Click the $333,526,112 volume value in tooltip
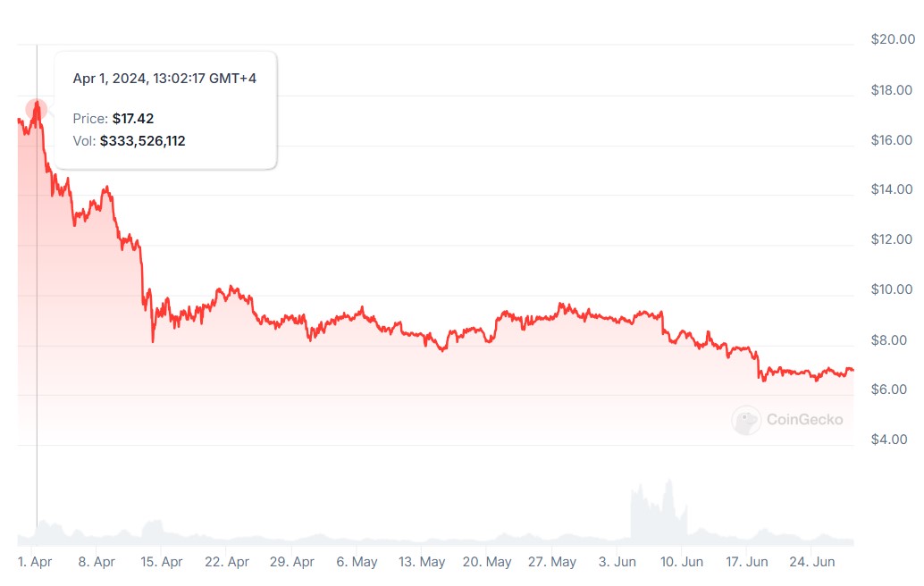The width and height of the screenshot is (924, 586). tap(143, 140)
